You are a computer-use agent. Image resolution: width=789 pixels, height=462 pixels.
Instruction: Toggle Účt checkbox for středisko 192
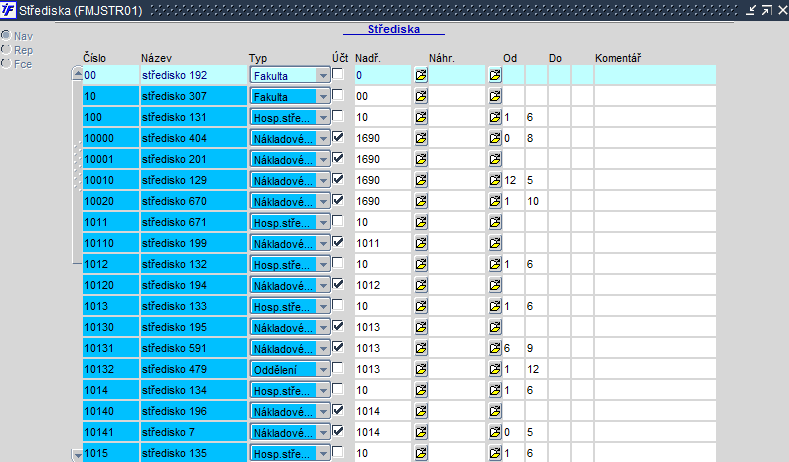click(x=338, y=74)
